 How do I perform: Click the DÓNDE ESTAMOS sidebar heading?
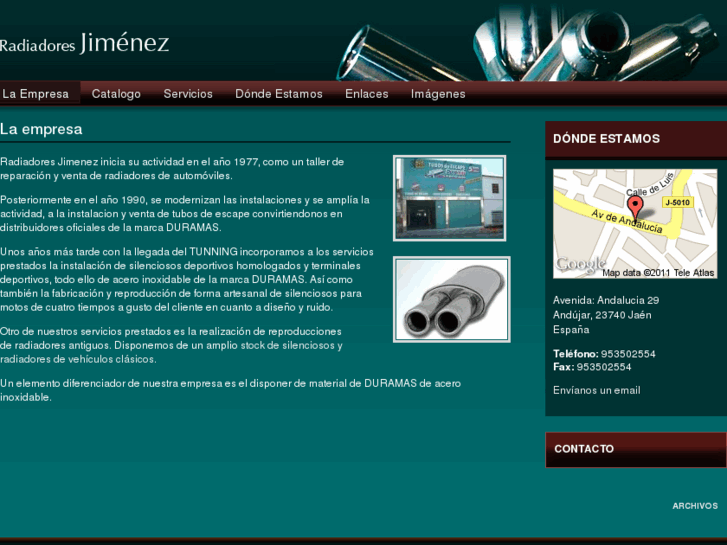(x=606, y=139)
